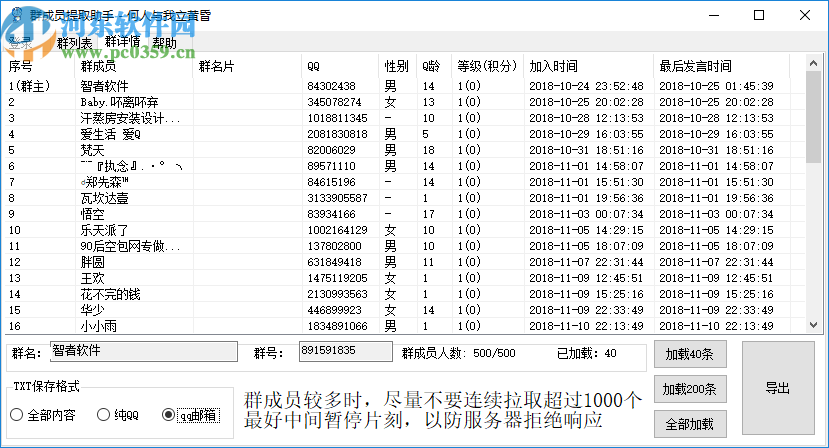Sort by the 等级(积分) column header
This screenshot has height=448, width=829.
pyautogui.click(x=487, y=66)
